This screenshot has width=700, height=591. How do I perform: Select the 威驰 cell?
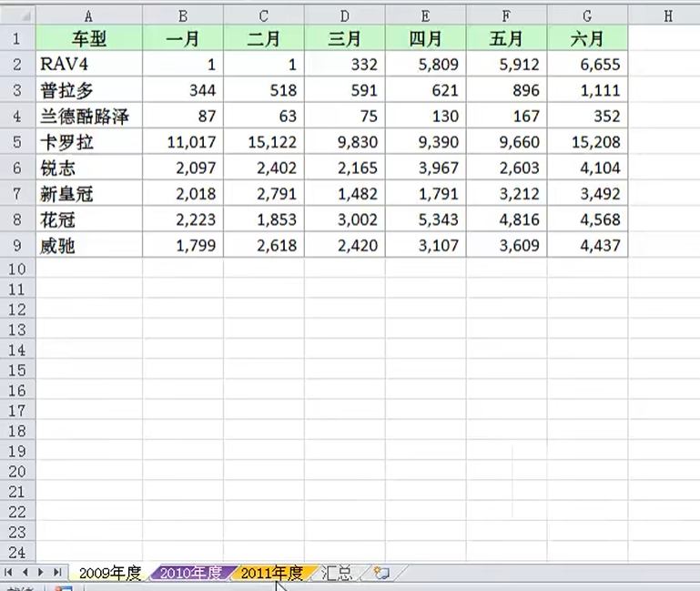pos(89,245)
